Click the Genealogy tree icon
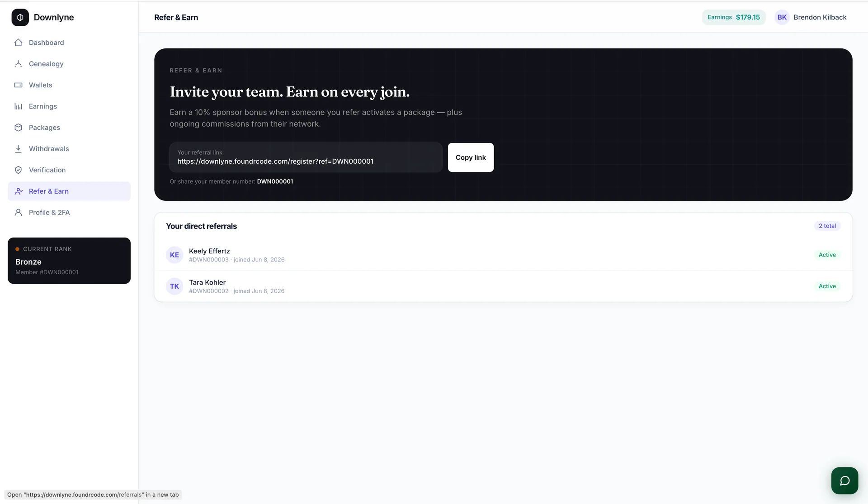This screenshot has width=868, height=504. pos(18,64)
